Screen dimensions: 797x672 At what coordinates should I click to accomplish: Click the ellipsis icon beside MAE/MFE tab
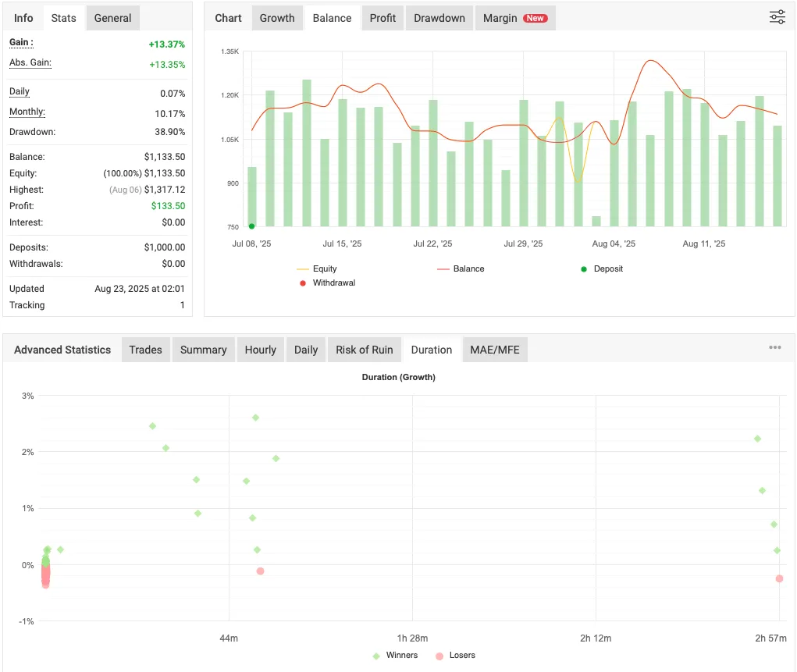coord(774,348)
